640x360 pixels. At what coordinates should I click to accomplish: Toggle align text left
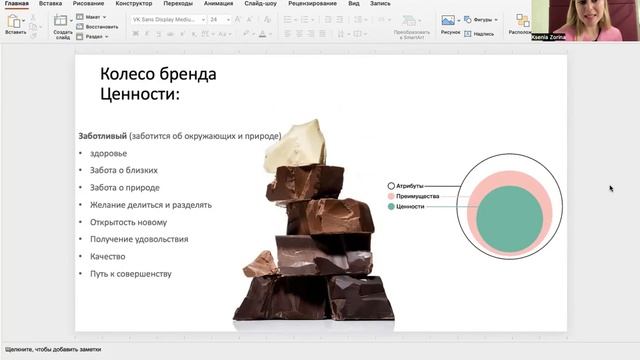click(288, 34)
